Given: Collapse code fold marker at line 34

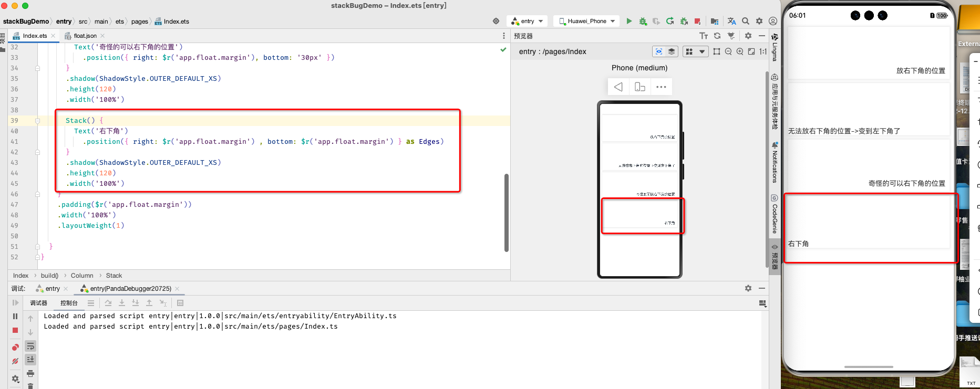Looking at the screenshot, I should (37, 68).
